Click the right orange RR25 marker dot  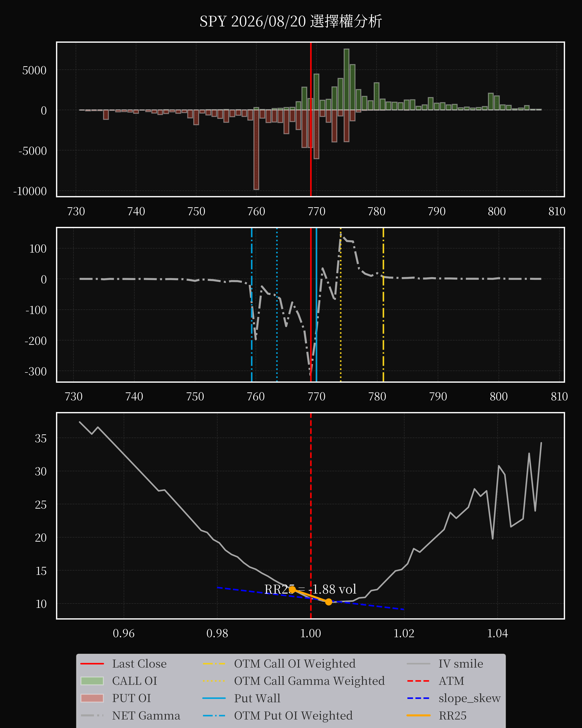click(x=329, y=602)
